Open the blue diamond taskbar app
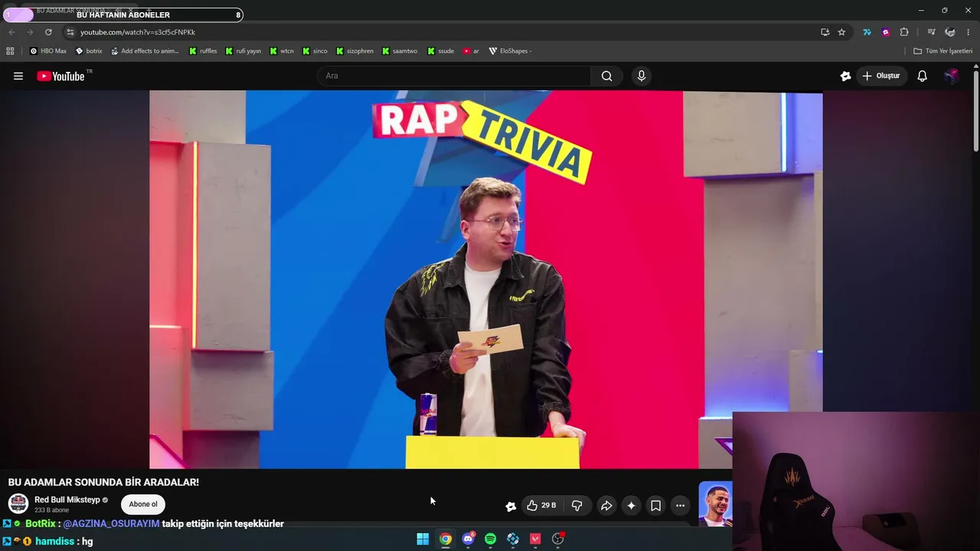Viewport: 980px width, 551px height. pyautogui.click(x=513, y=539)
